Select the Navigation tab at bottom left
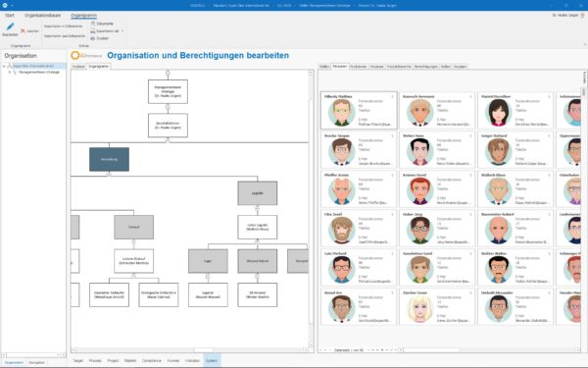 37,362
